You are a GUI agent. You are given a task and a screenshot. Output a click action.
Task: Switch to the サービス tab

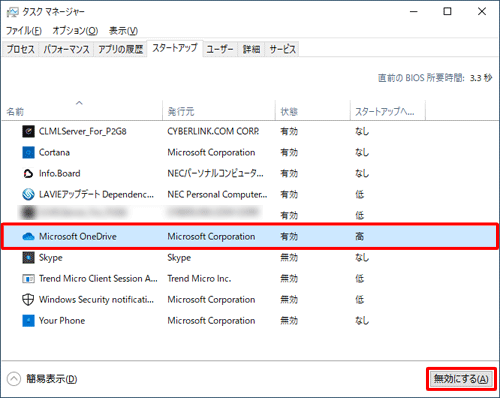282,49
